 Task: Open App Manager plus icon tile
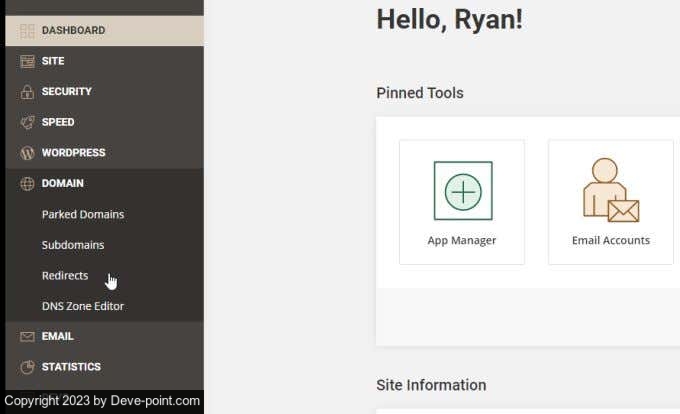pos(462,190)
